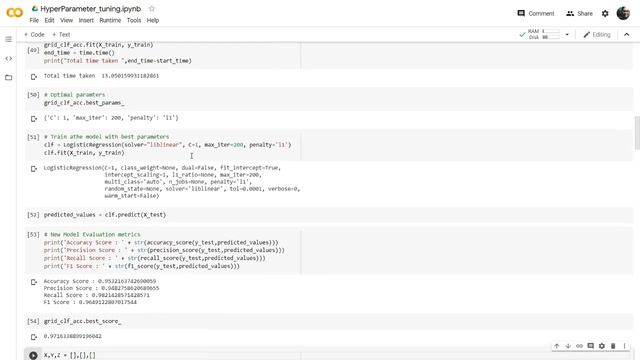Rename the notebook title HyperParameter_tuning.ipynb
The height and width of the screenshot is (360, 640).
pos(90,9)
